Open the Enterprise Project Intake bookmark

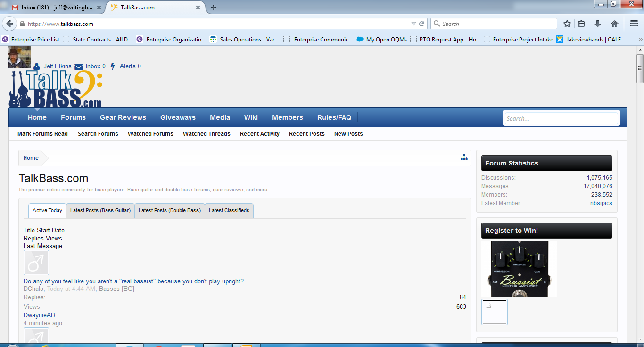[519, 40]
